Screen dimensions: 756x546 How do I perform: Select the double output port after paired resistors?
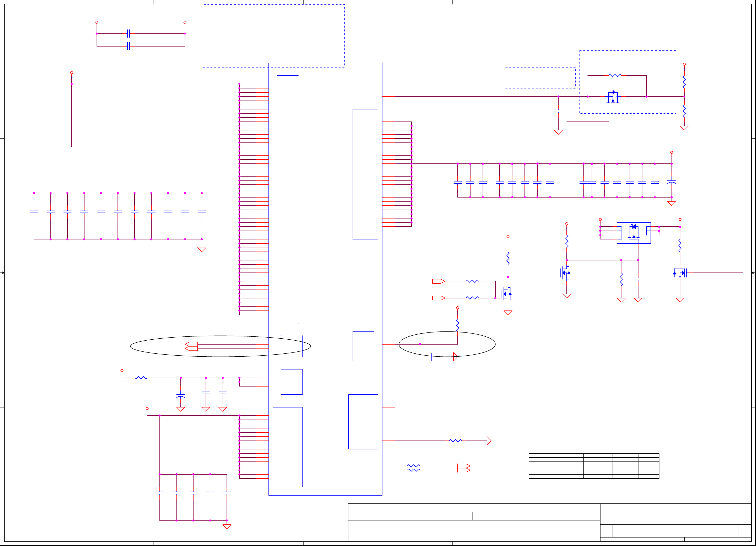click(464, 468)
